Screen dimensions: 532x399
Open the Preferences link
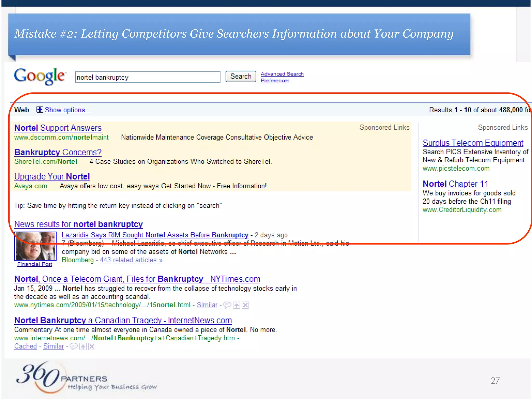point(275,81)
